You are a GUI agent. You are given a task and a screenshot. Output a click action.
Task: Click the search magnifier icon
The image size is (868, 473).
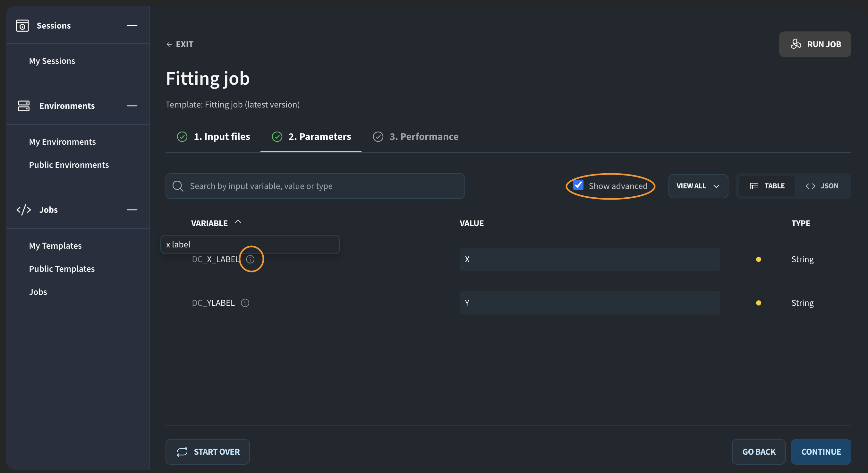coord(178,186)
